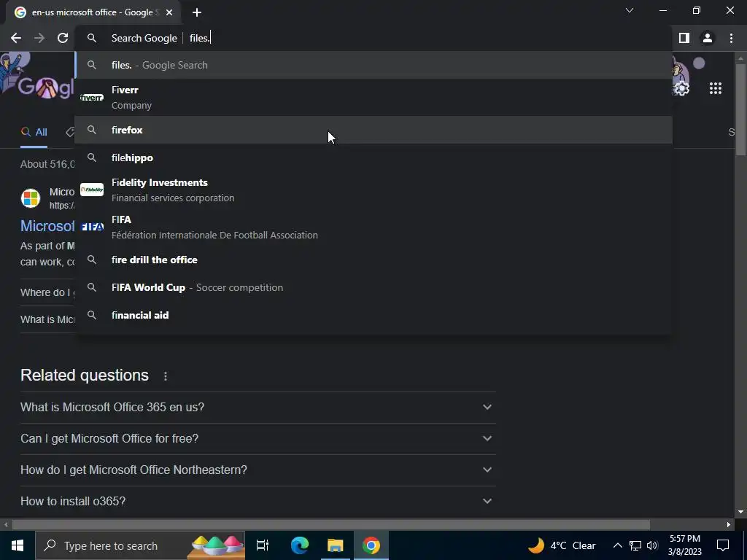Open the clock showing 5:57 PM
Image resolution: width=747 pixels, height=560 pixels.
(x=685, y=545)
